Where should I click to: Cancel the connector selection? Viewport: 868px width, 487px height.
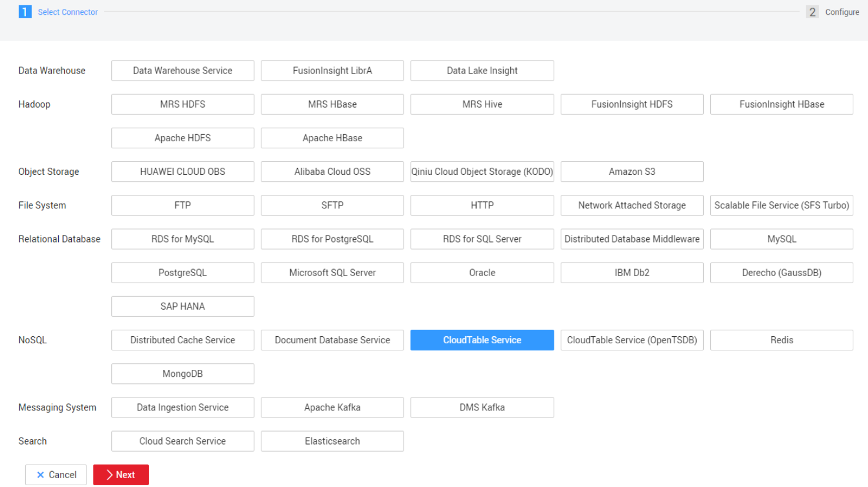tap(56, 475)
